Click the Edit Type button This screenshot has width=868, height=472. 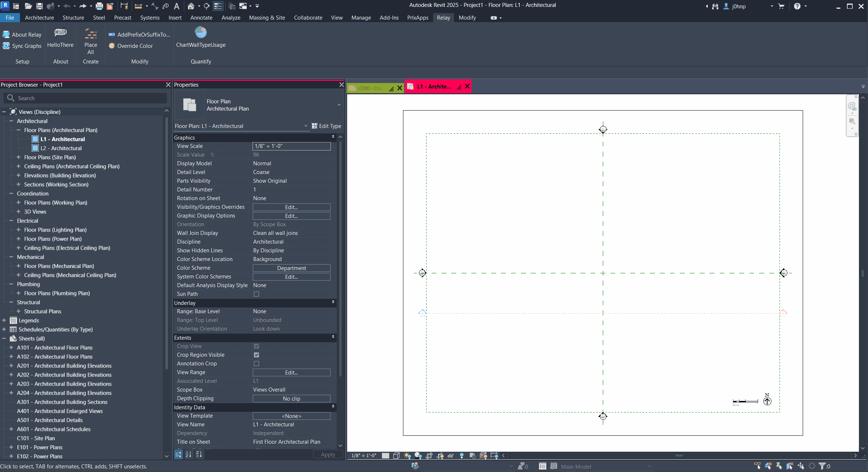pyautogui.click(x=326, y=126)
